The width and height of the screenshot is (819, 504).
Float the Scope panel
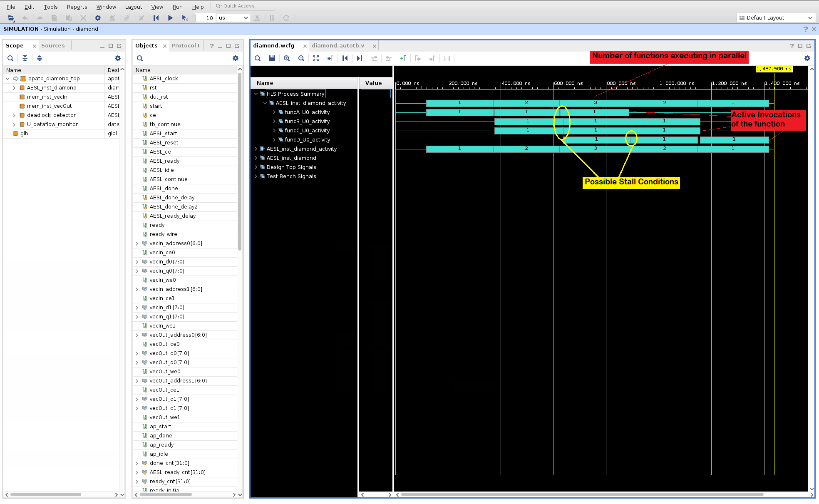[x=119, y=46]
